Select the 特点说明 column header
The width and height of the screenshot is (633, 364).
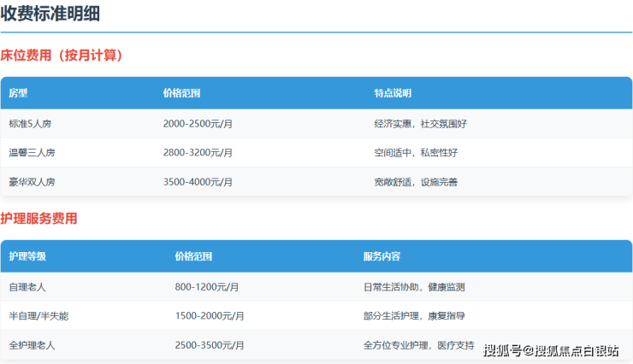click(393, 93)
